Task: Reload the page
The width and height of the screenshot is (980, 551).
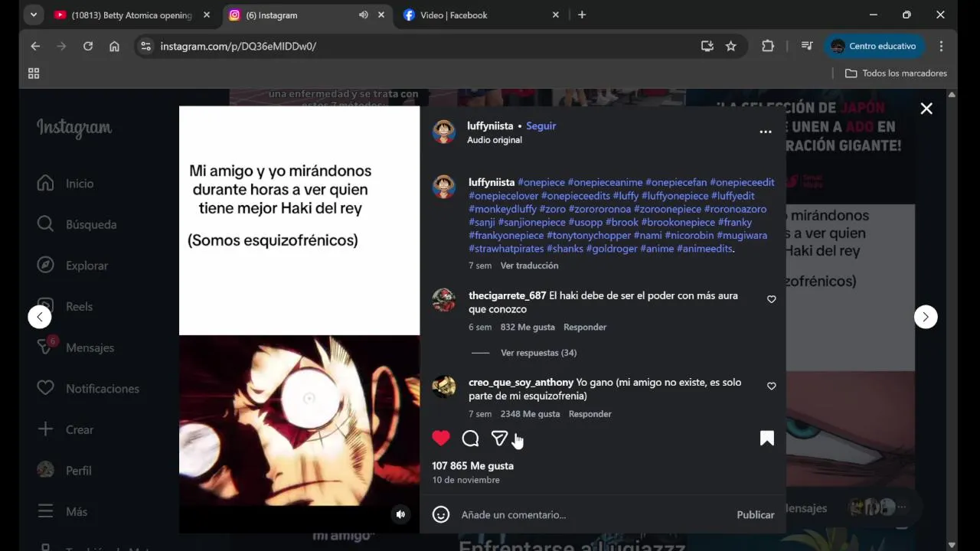Action: [x=88, y=46]
